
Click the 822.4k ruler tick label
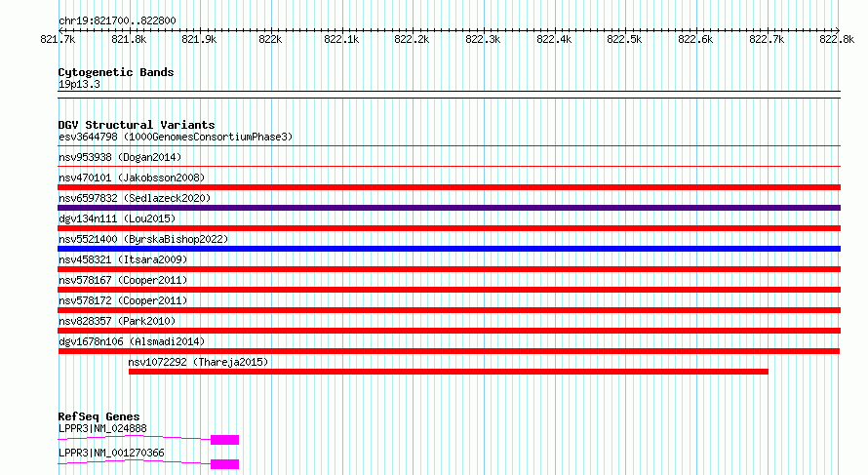click(x=554, y=39)
